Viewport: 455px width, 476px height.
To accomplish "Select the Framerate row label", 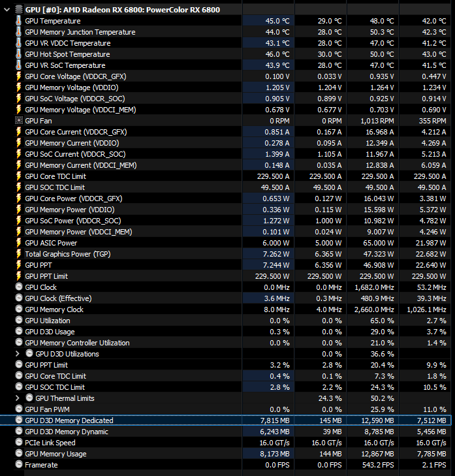I will 41,465.
